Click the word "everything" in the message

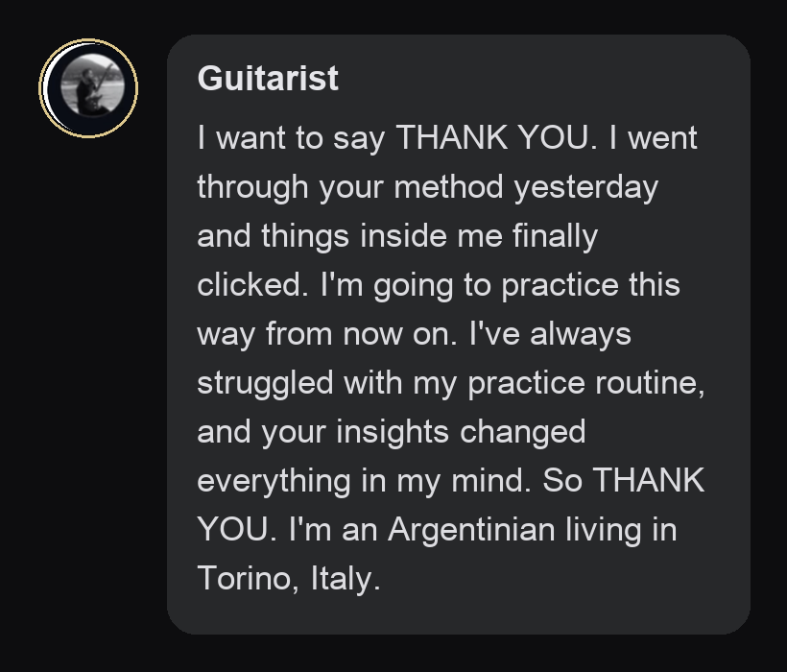pyautogui.click(x=274, y=481)
